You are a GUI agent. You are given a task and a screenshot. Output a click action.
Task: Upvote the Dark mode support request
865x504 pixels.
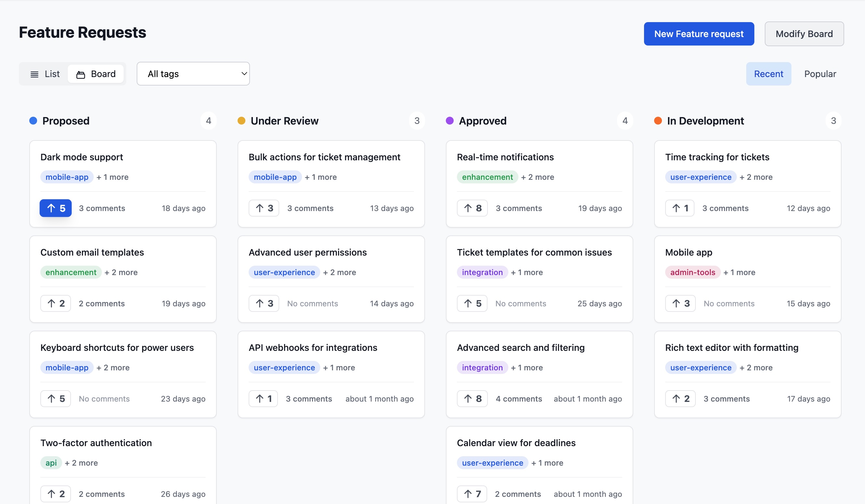tap(56, 208)
